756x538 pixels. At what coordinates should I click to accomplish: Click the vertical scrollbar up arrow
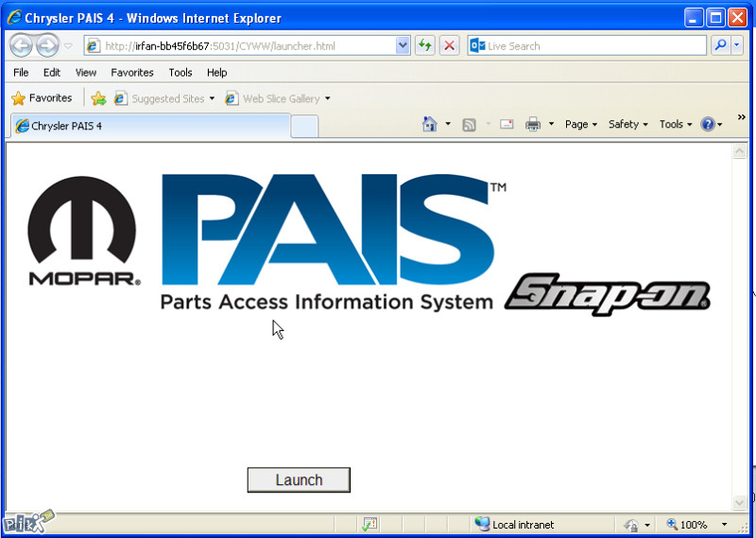pyautogui.click(x=739, y=151)
